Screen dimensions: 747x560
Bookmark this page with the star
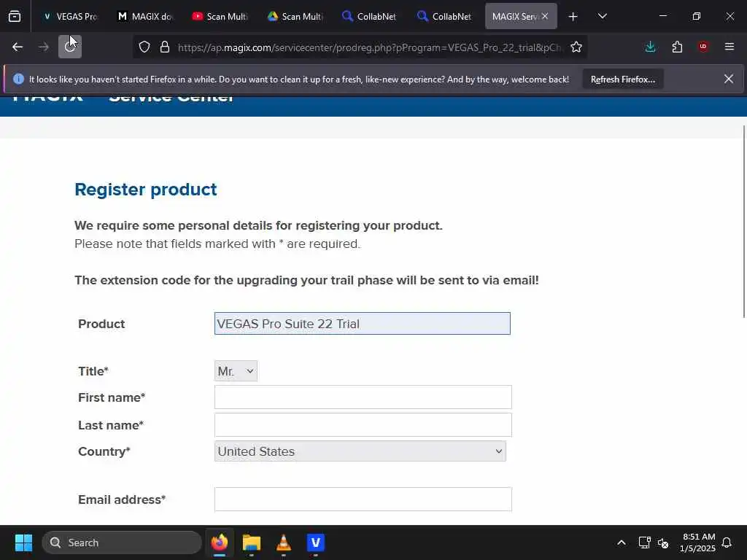(x=576, y=47)
